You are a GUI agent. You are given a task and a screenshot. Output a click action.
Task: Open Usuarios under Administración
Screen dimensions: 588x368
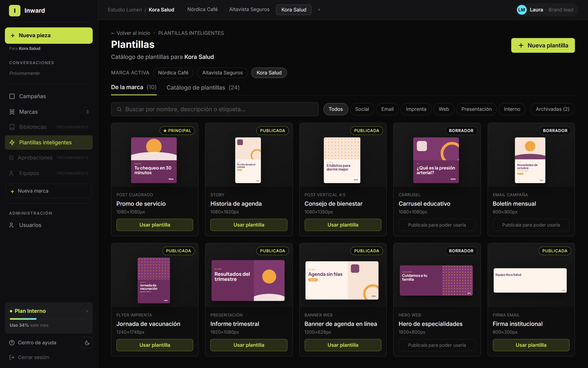click(x=49, y=225)
